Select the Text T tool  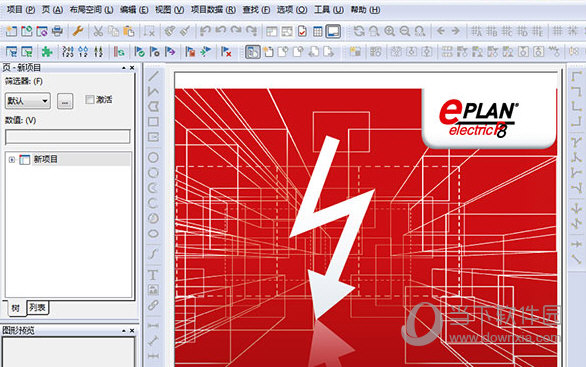153,275
